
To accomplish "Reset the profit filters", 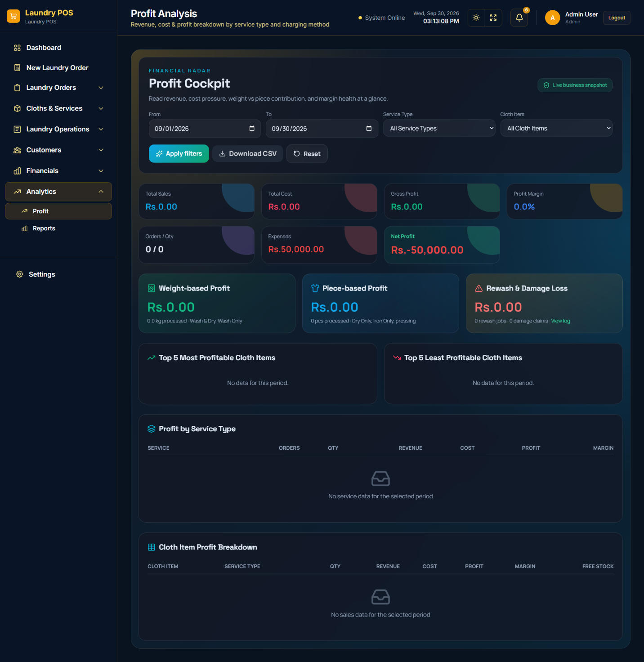I will click(x=307, y=154).
